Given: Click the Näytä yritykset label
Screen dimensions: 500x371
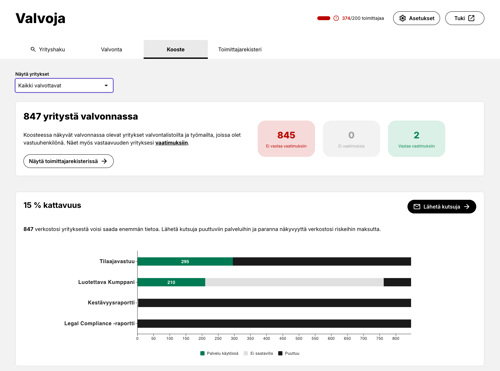Looking at the screenshot, I should click(x=32, y=74).
